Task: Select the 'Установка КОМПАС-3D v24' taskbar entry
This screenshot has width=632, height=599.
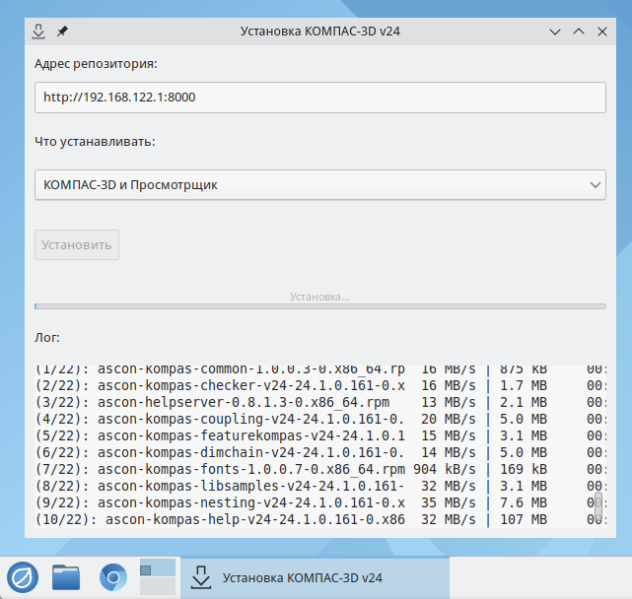Action: point(315,578)
